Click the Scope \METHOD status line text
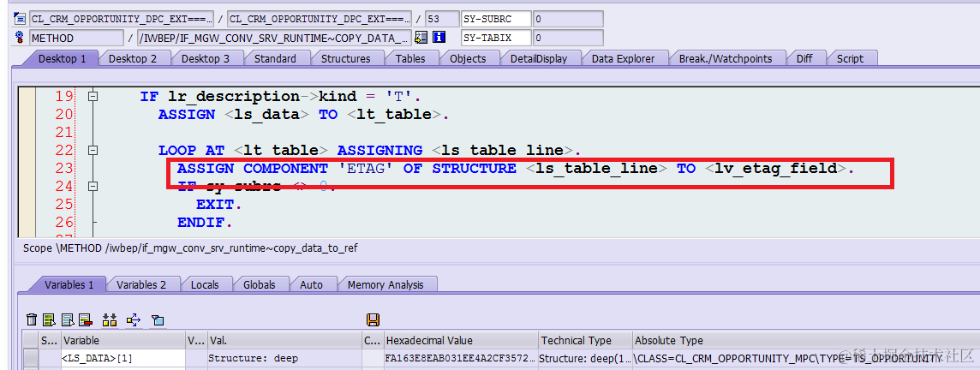This screenshot has width=980, height=370. click(x=190, y=248)
